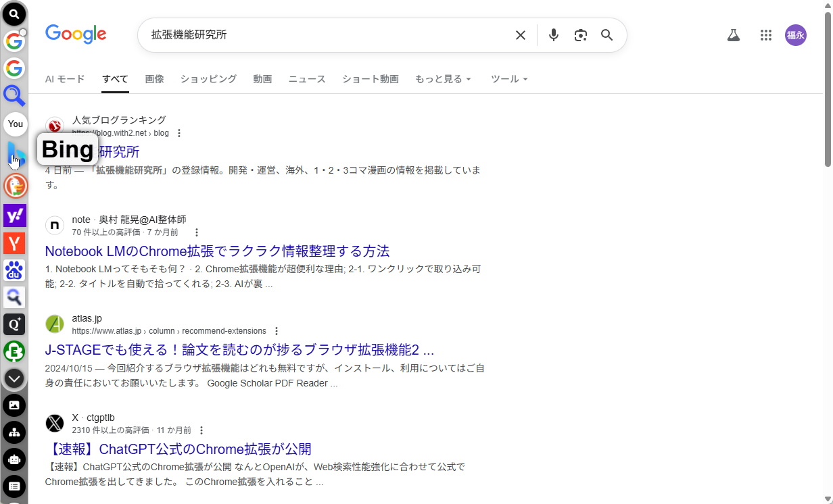The width and height of the screenshot is (833, 504).
Task: Submit search with the magnifier icon in the search box
Action: 607,35
